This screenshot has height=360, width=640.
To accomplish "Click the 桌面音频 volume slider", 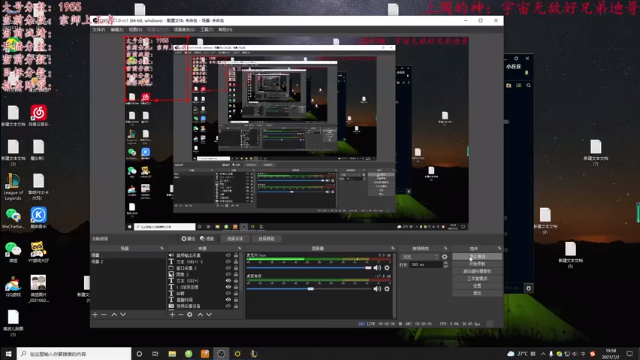I will [x=309, y=289].
